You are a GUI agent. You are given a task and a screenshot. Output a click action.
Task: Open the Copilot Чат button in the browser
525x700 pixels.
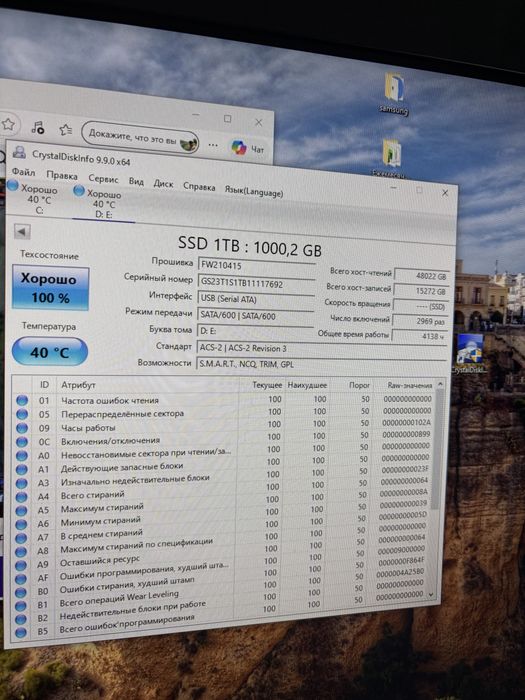click(247, 148)
